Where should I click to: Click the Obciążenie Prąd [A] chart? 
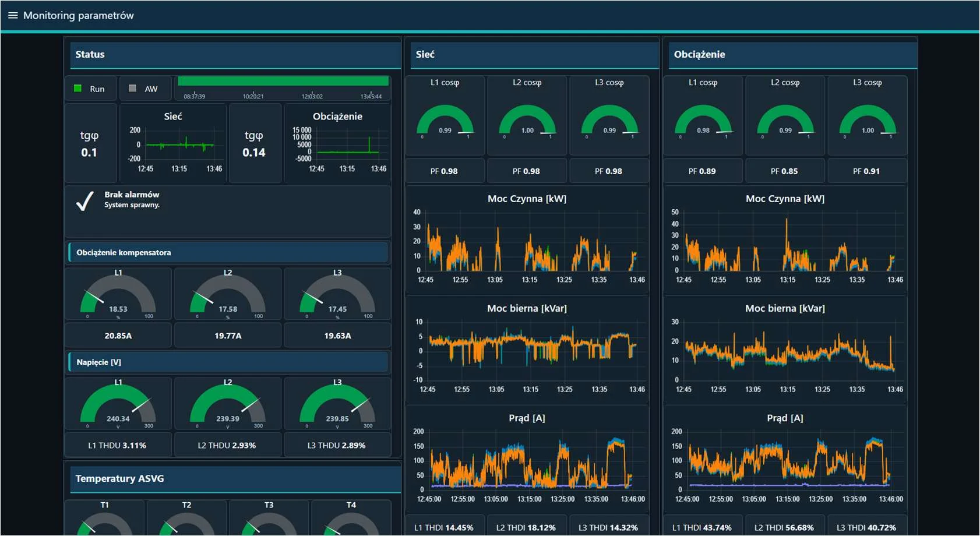(785, 459)
